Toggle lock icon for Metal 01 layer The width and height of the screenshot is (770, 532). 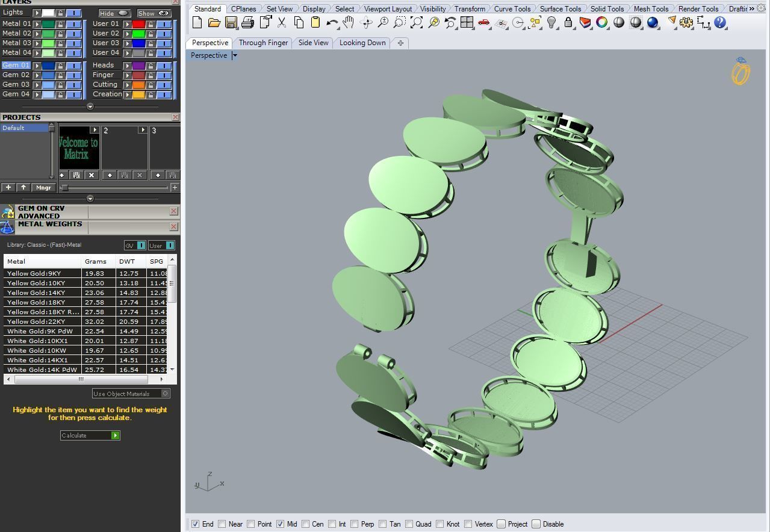60,24
